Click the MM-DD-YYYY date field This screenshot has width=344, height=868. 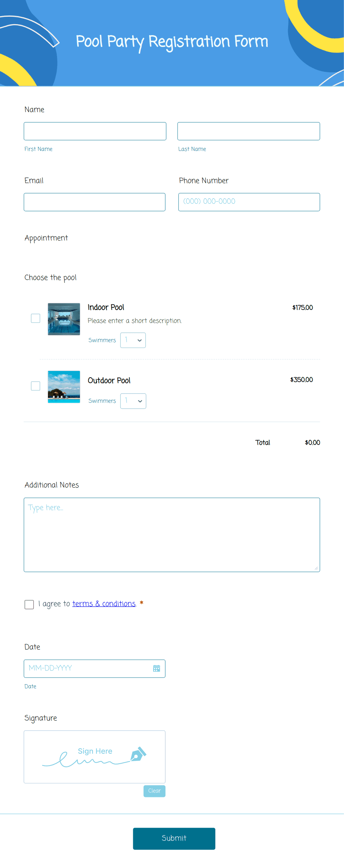point(95,669)
